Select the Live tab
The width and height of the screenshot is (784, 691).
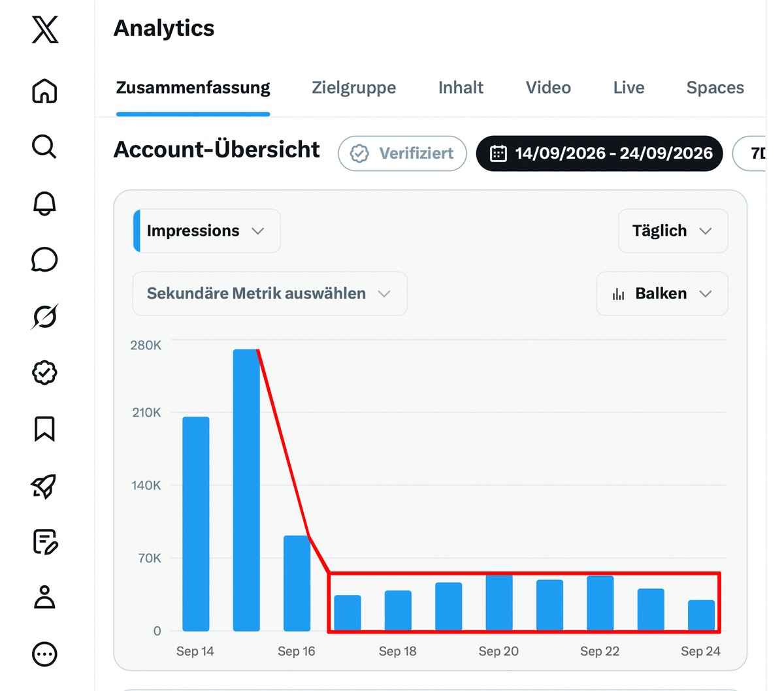629,88
